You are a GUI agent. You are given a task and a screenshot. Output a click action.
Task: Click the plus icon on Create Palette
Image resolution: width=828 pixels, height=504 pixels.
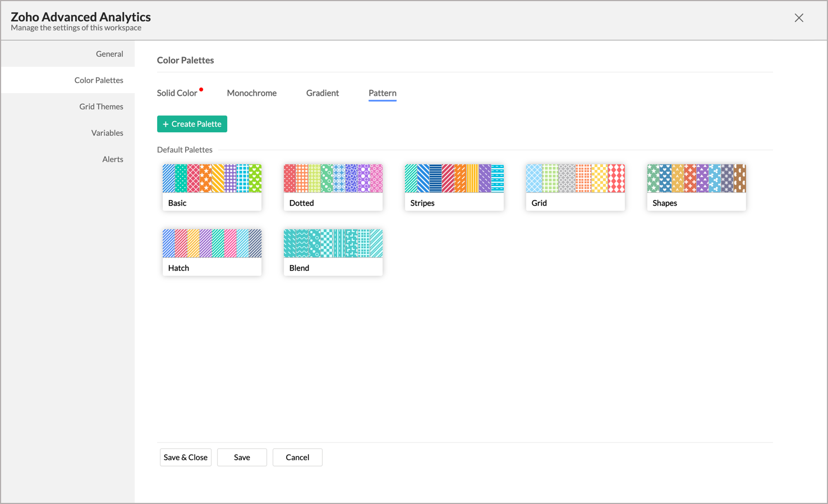[x=165, y=124]
